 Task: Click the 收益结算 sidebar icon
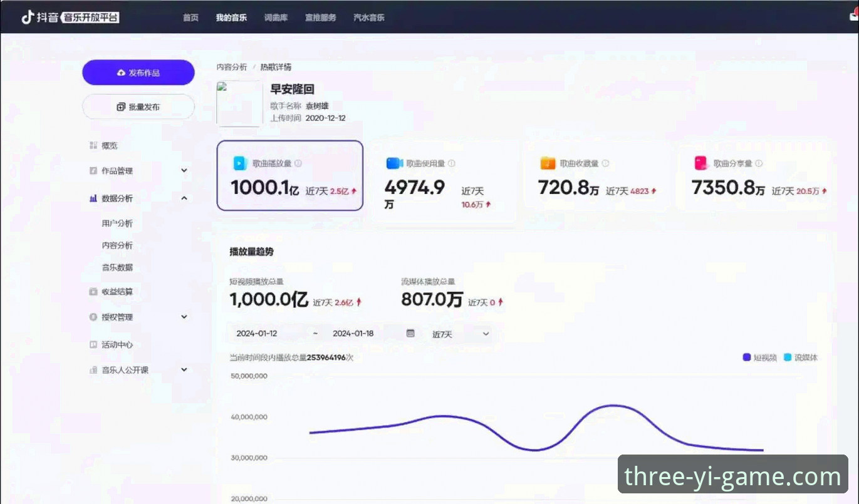click(93, 292)
